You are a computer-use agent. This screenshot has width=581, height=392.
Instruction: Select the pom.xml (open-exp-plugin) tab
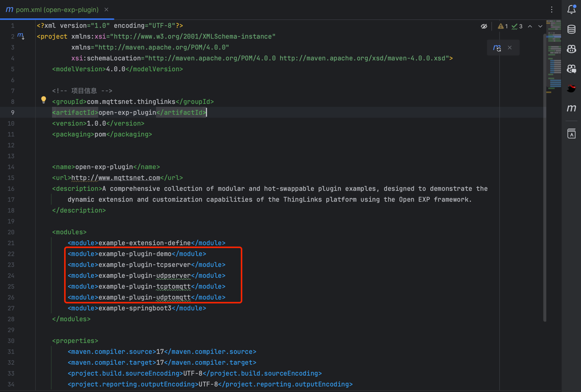[57, 9]
